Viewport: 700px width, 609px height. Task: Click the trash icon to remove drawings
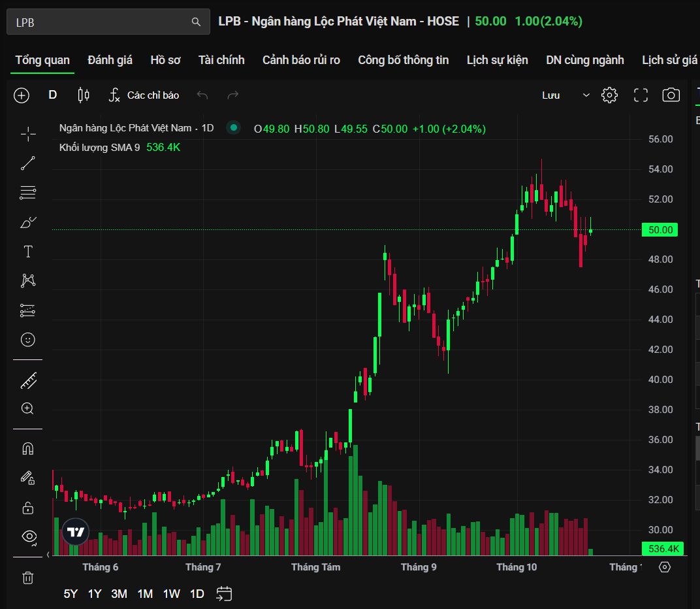[x=28, y=578]
